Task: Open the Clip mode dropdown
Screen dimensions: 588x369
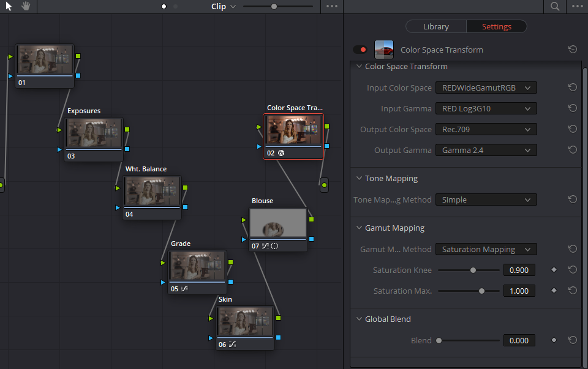Action: 224,6
